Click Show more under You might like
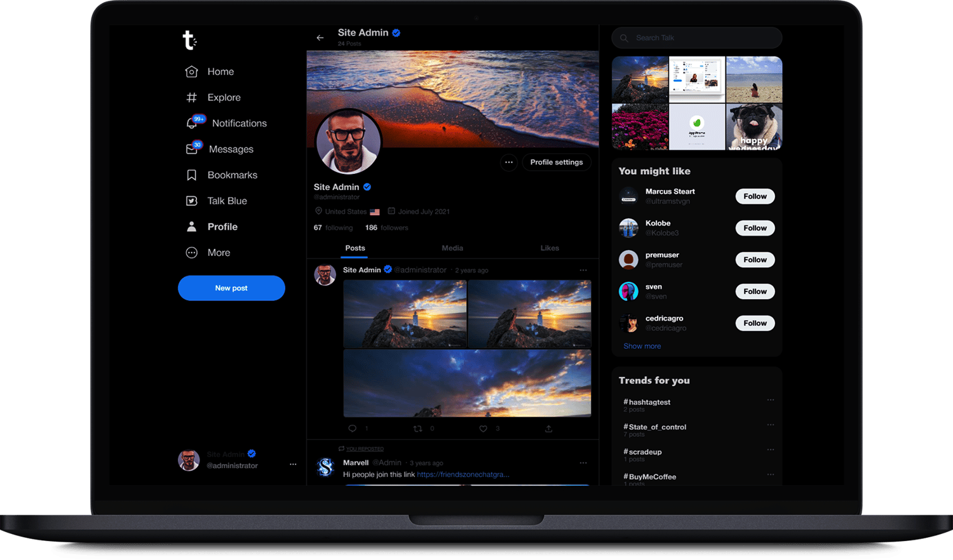 pos(642,346)
